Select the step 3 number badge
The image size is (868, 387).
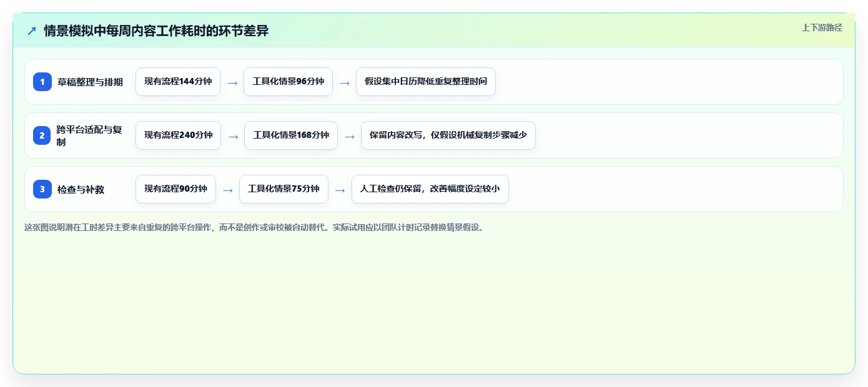(x=42, y=189)
